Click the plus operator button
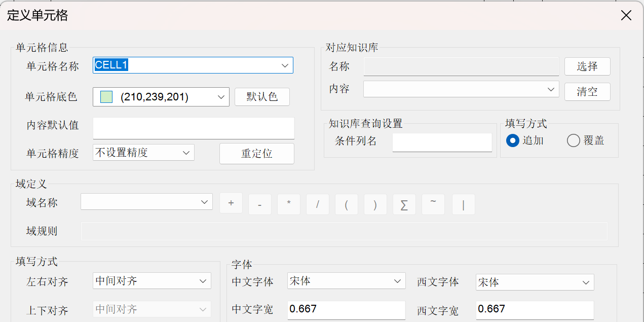This screenshot has width=644, height=322. (231, 204)
